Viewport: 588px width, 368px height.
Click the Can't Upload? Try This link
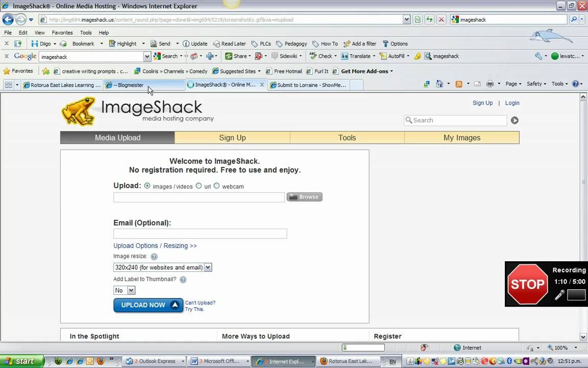(200, 306)
